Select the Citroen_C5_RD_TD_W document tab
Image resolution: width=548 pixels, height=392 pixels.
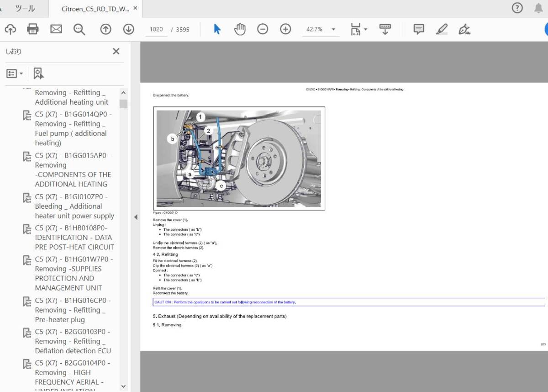95,9
